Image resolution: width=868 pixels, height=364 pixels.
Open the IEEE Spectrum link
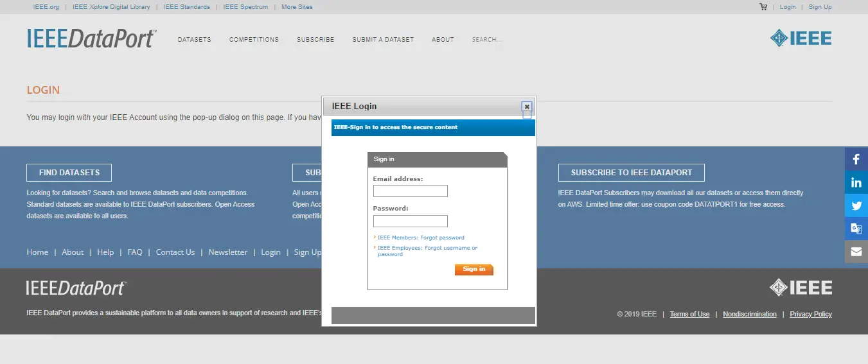click(245, 7)
